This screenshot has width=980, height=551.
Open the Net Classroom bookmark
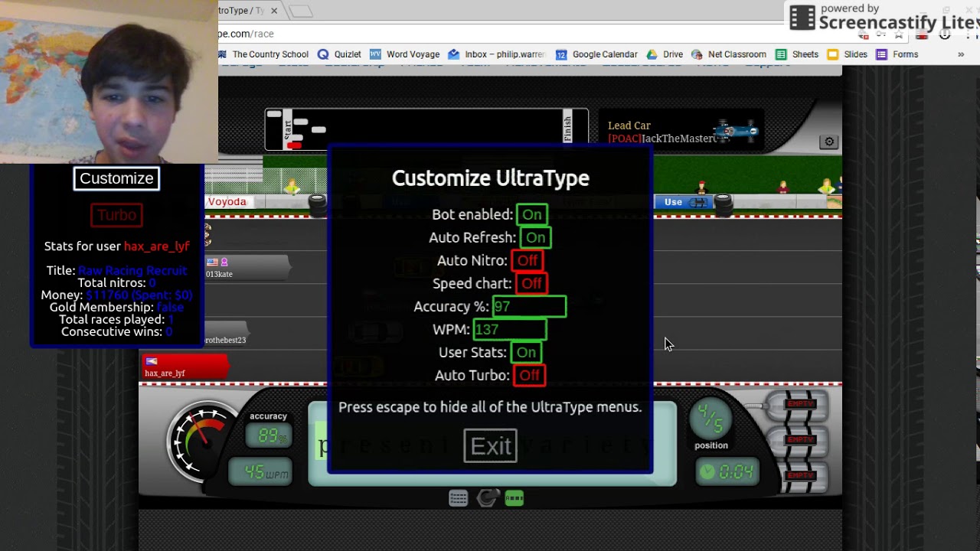[729, 54]
